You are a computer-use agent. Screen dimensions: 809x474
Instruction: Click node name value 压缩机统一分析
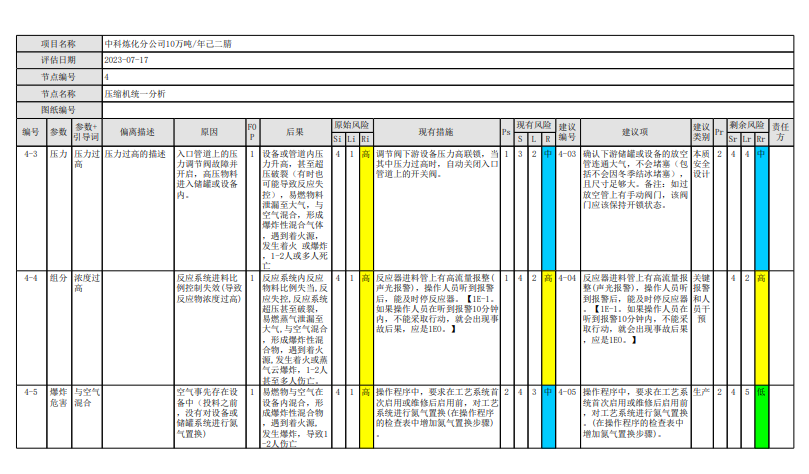[135, 94]
